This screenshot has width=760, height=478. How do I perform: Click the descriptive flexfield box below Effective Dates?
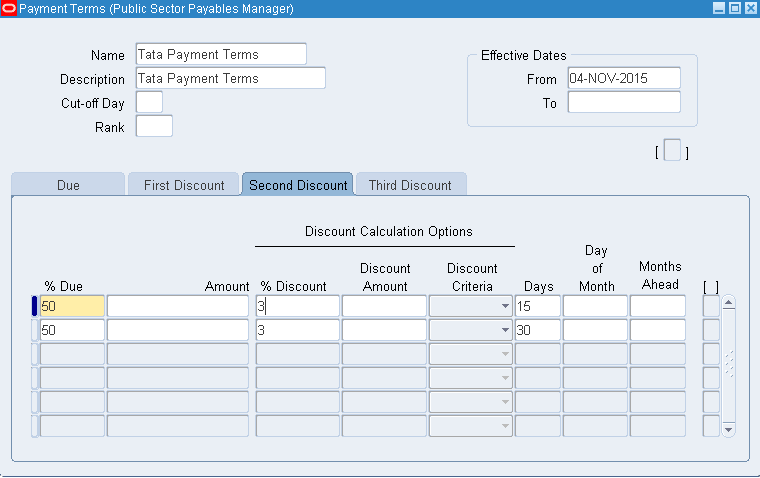click(672, 151)
